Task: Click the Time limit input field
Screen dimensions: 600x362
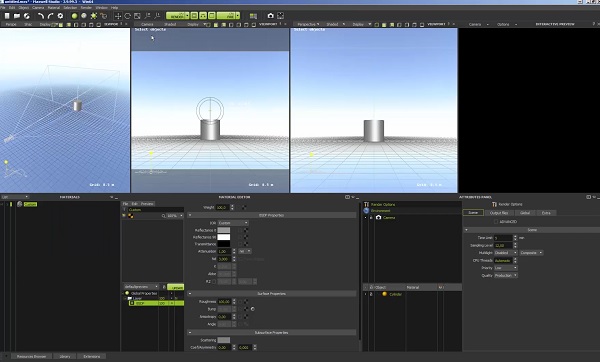Action: click(503, 238)
